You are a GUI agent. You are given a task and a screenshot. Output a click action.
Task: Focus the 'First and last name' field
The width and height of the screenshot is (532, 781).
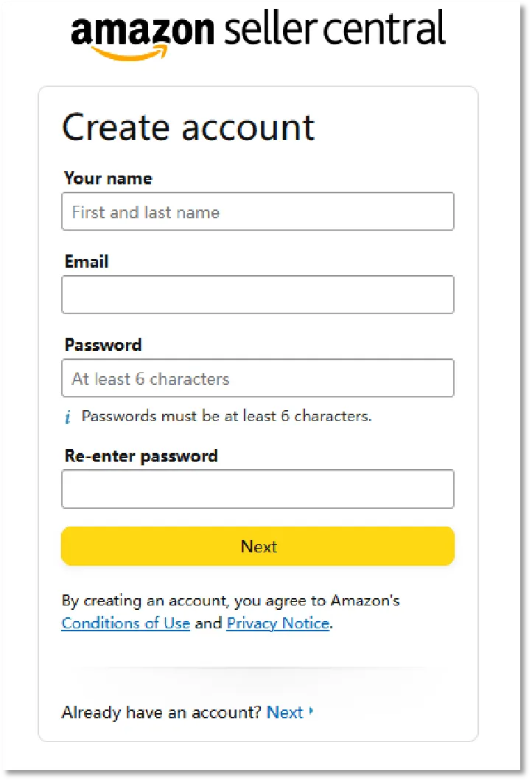(258, 212)
